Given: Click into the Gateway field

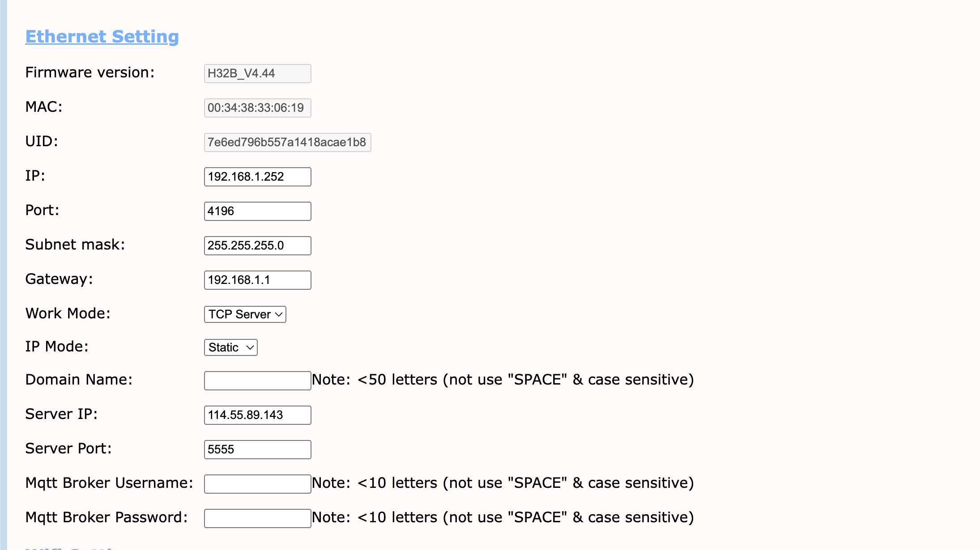Looking at the screenshot, I should pos(257,280).
